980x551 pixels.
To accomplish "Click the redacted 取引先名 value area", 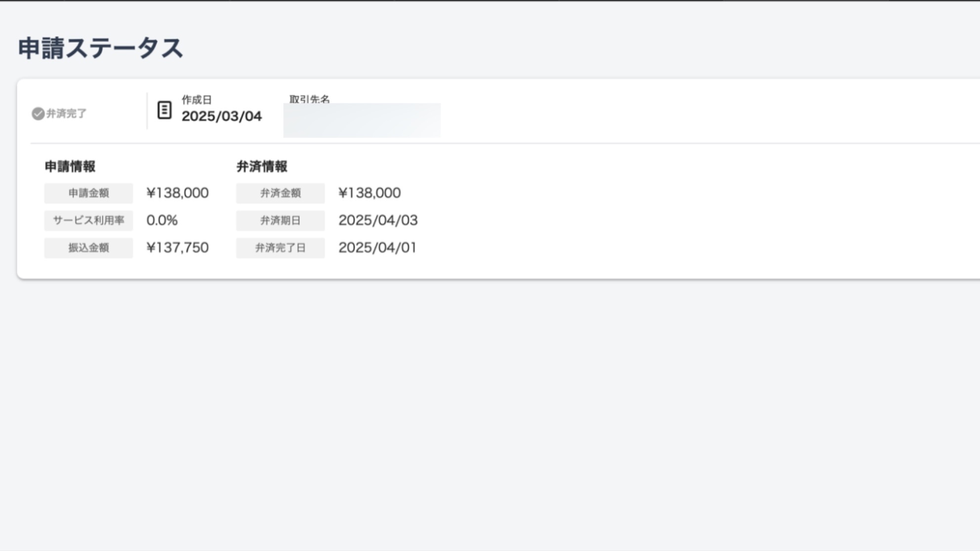I will tap(362, 120).
